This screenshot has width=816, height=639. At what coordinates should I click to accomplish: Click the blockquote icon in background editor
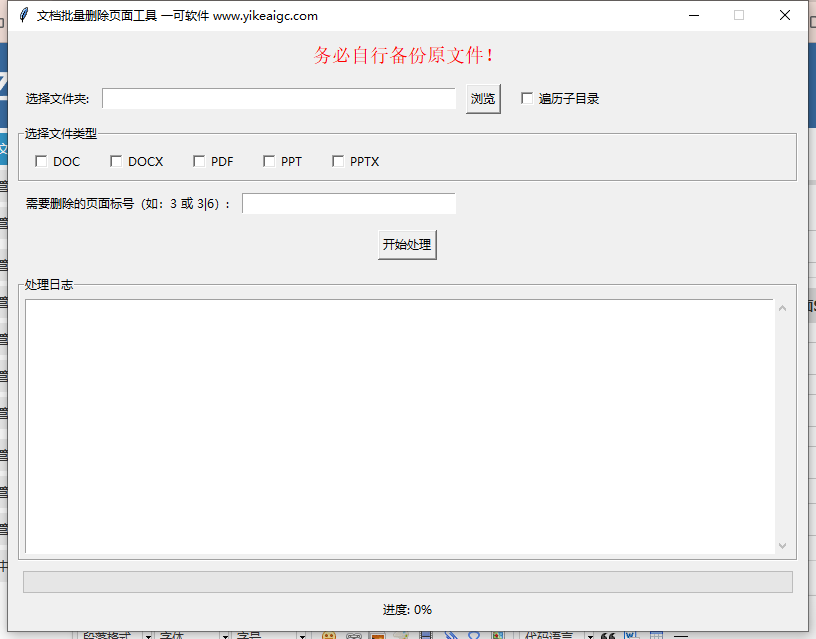pos(608,635)
